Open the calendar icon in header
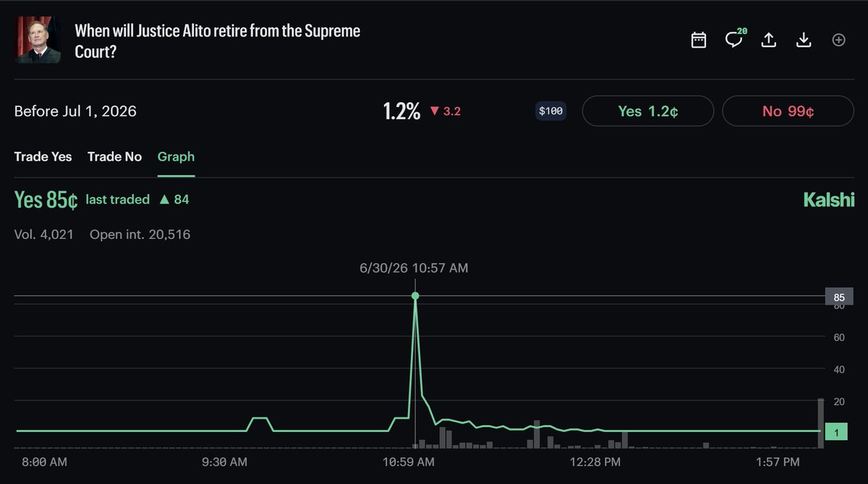The width and height of the screenshot is (868, 484). tap(698, 40)
